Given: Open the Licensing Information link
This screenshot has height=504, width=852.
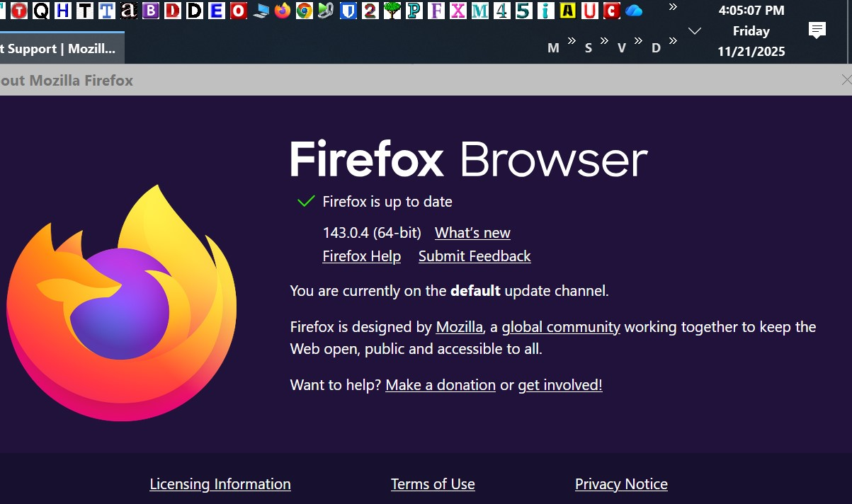Looking at the screenshot, I should point(220,484).
